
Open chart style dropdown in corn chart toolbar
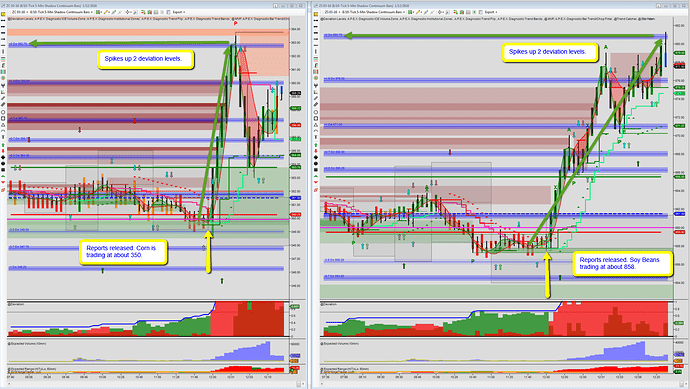(99, 12)
